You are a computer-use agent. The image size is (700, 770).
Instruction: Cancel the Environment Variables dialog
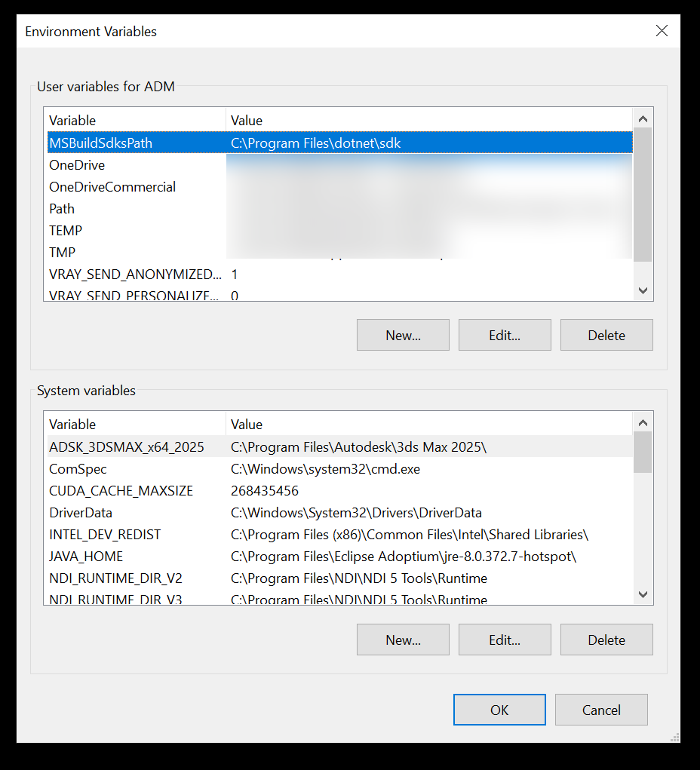(600, 710)
